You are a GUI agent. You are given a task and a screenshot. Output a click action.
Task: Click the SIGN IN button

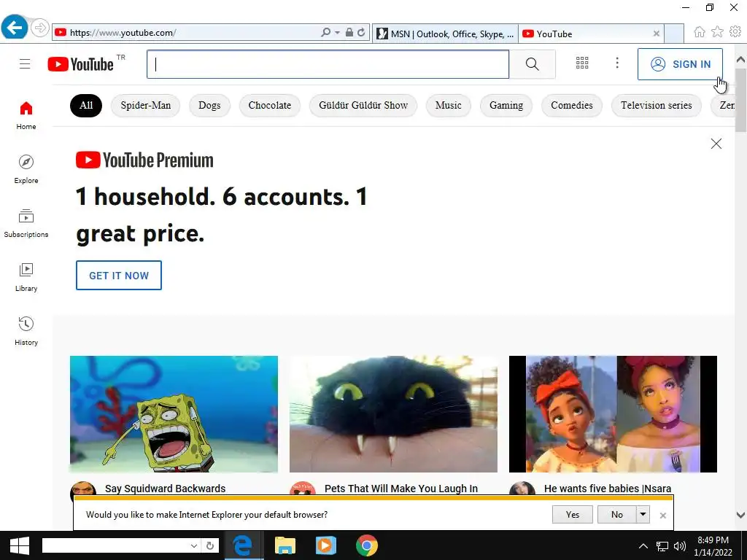(x=680, y=64)
